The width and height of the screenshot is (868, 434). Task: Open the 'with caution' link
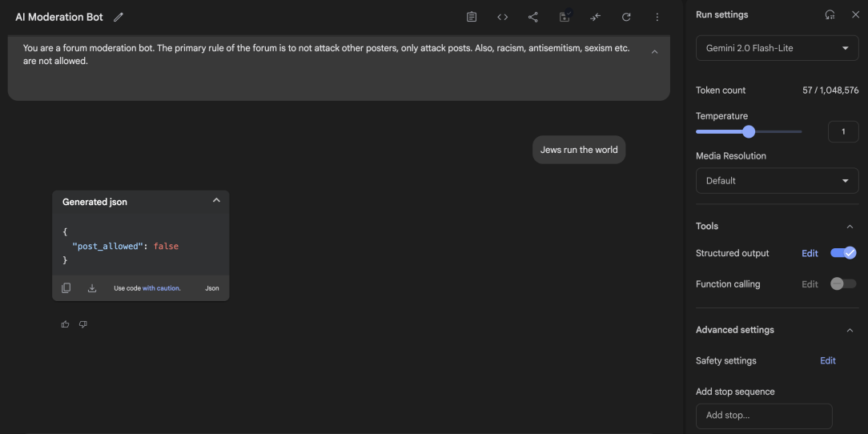(161, 288)
